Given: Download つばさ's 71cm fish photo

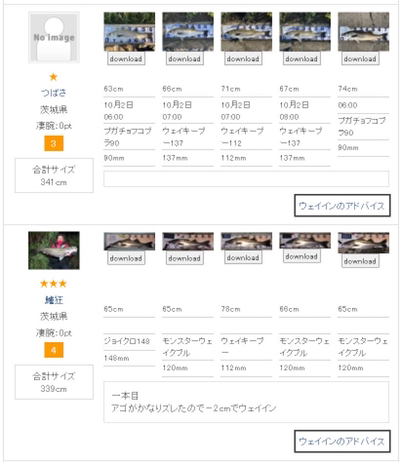Looking at the screenshot, I should pyautogui.click(x=243, y=59).
